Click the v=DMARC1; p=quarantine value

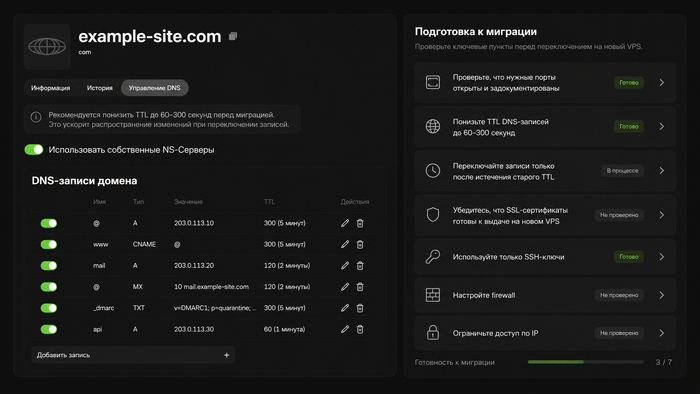[215, 308]
